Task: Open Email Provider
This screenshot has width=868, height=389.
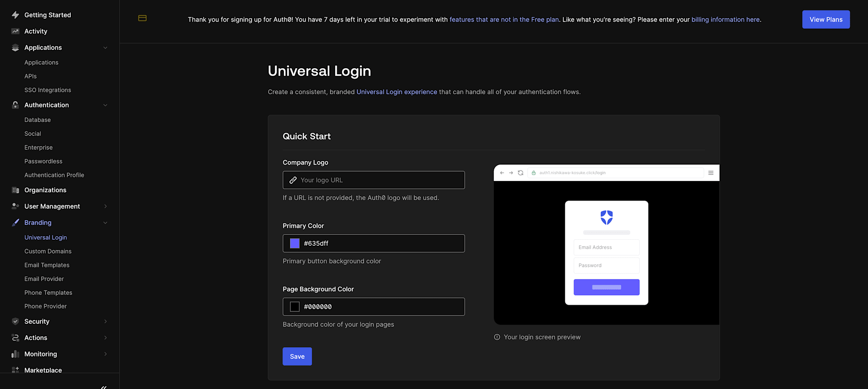Action: [x=44, y=279]
